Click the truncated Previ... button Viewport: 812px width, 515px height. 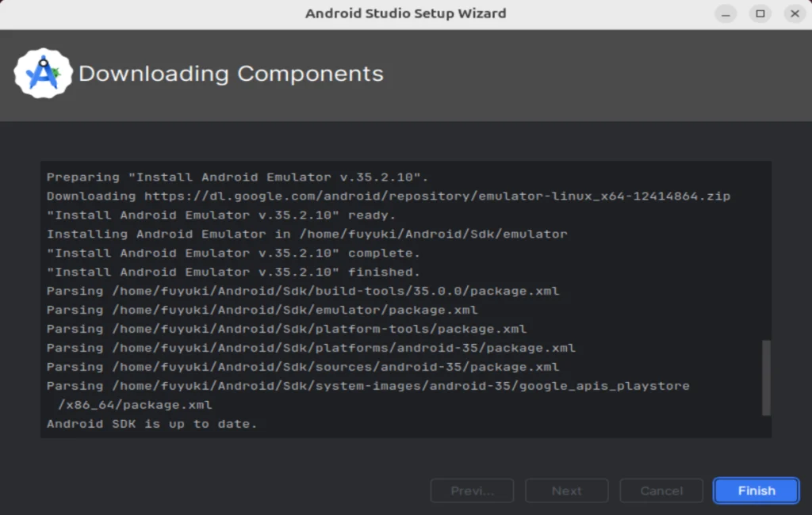point(472,490)
